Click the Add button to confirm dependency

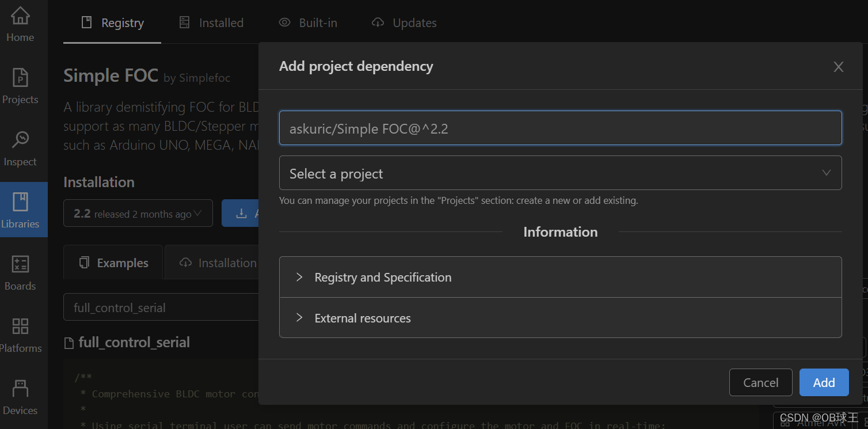click(824, 382)
